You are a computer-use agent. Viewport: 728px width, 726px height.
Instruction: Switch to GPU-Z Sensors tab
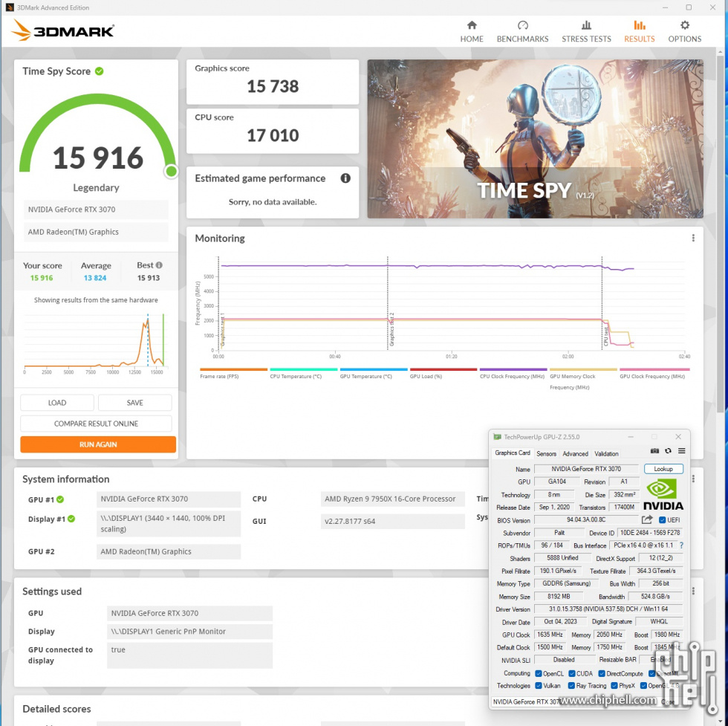click(x=546, y=454)
